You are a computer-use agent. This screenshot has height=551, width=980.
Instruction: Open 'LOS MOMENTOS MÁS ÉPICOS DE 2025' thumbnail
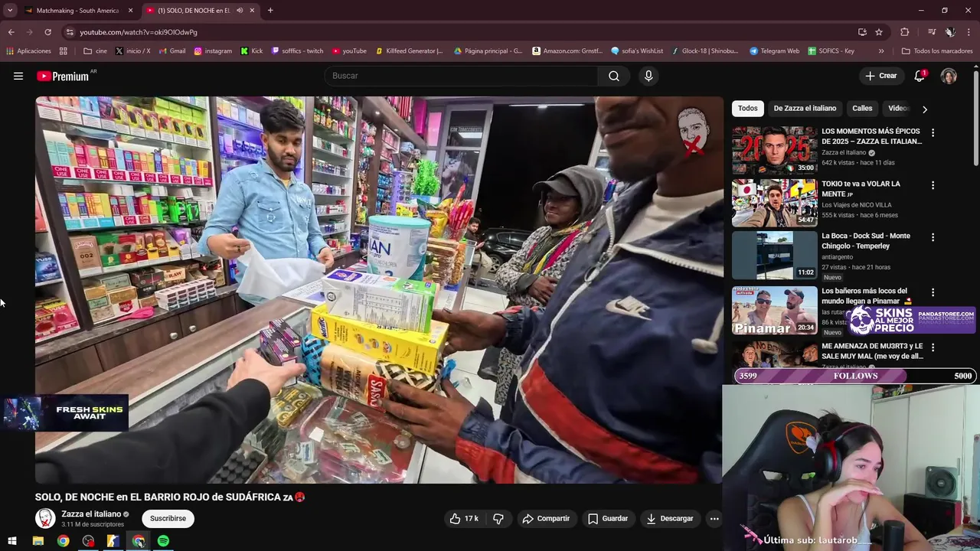(x=774, y=150)
